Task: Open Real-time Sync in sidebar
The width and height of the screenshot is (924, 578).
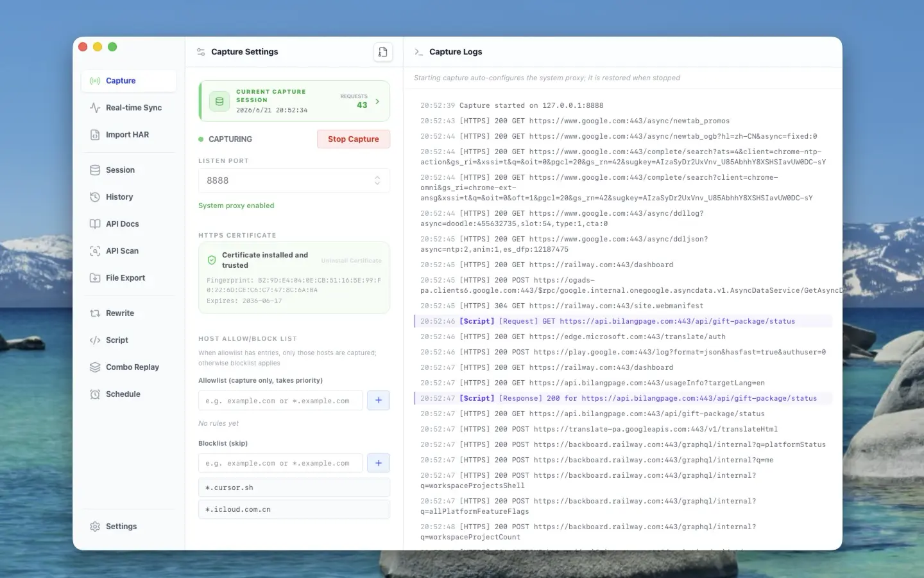Action: [x=128, y=108]
